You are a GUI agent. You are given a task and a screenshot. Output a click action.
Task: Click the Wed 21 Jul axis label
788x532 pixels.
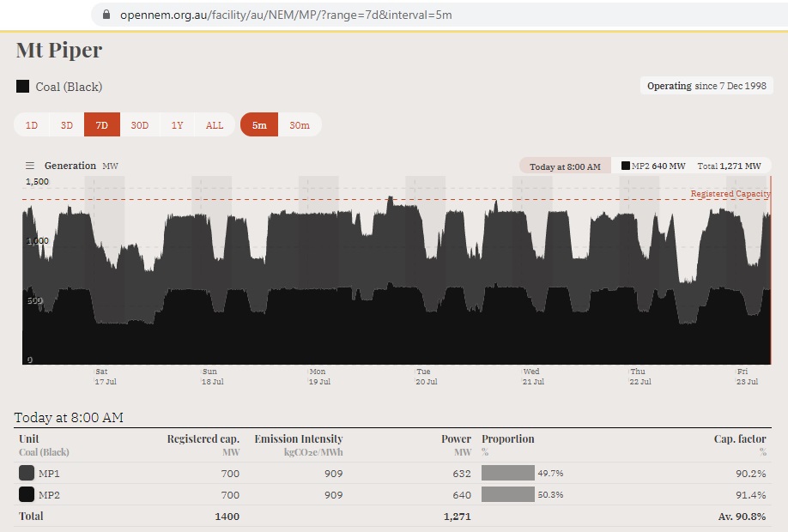(534, 377)
